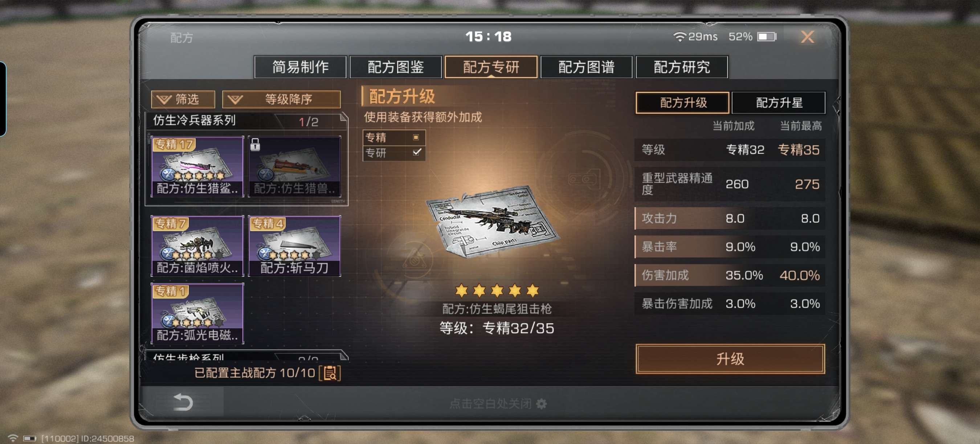980x444 pixels.
Task: Select the 配方升级 button
Action: (682, 103)
